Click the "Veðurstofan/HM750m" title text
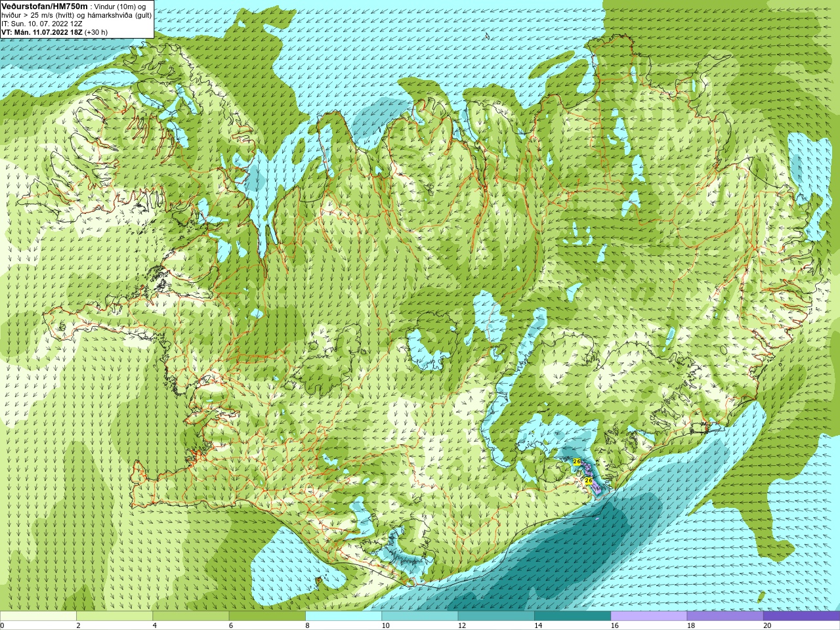 pos(45,6)
